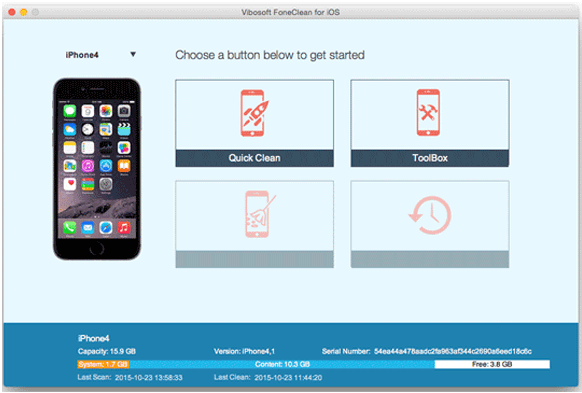Click the Last Scan 2015-10-23 13:58:33 timestamp
582x393 pixels.
[x=148, y=377]
